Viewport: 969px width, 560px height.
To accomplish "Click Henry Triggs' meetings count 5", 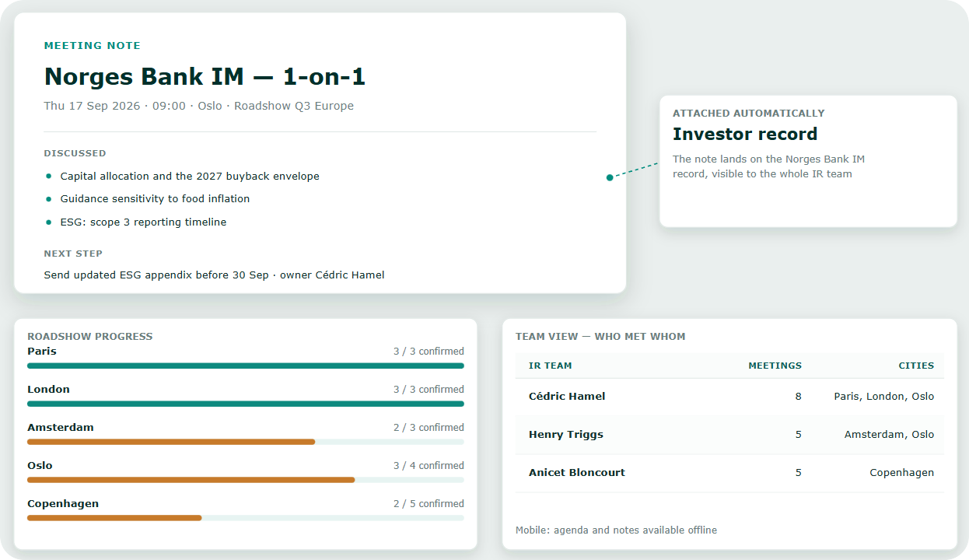I will click(798, 435).
